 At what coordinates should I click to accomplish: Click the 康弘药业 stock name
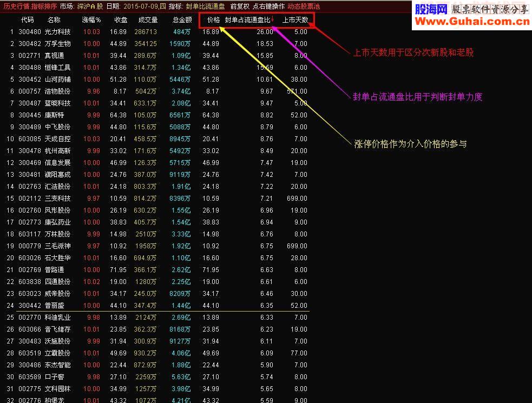click(x=58, y=222)
